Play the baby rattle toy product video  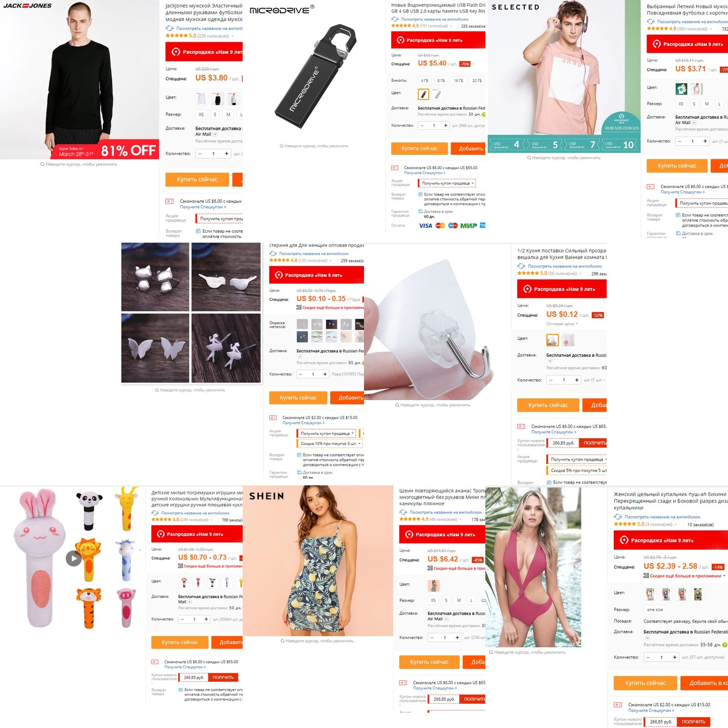point(73,558)
